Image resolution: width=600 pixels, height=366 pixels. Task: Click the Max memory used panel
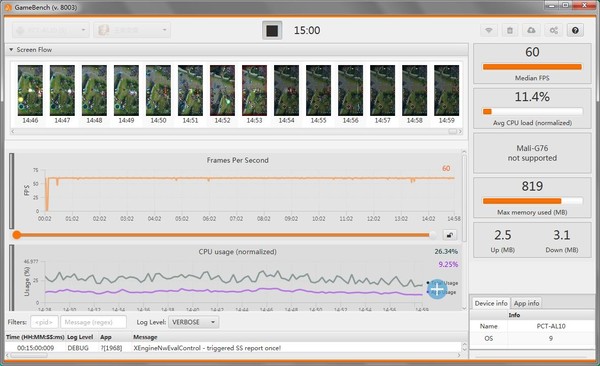(532, 198)
